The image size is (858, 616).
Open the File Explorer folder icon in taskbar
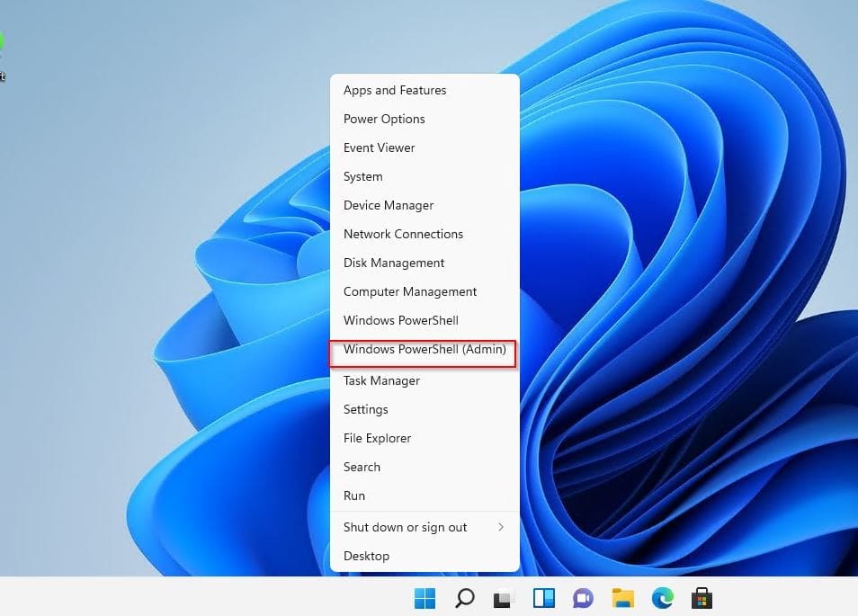(622, 598)
